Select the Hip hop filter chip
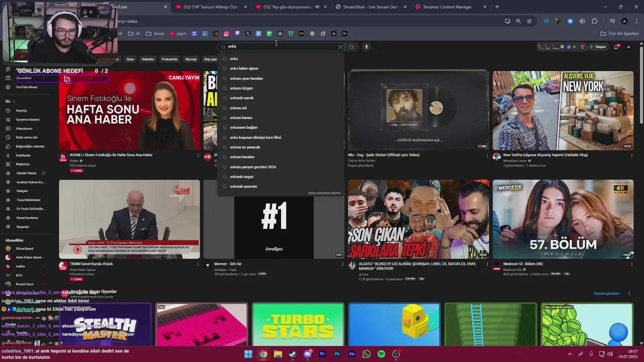The height and width of the screenshot is (362, 644). pyautogui.click(x=191, y=59)
